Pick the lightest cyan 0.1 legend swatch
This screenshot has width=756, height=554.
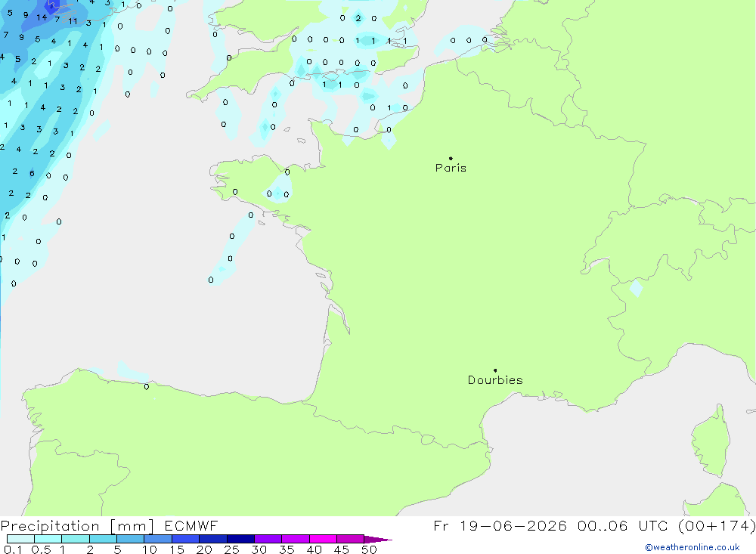pos(20,539)
